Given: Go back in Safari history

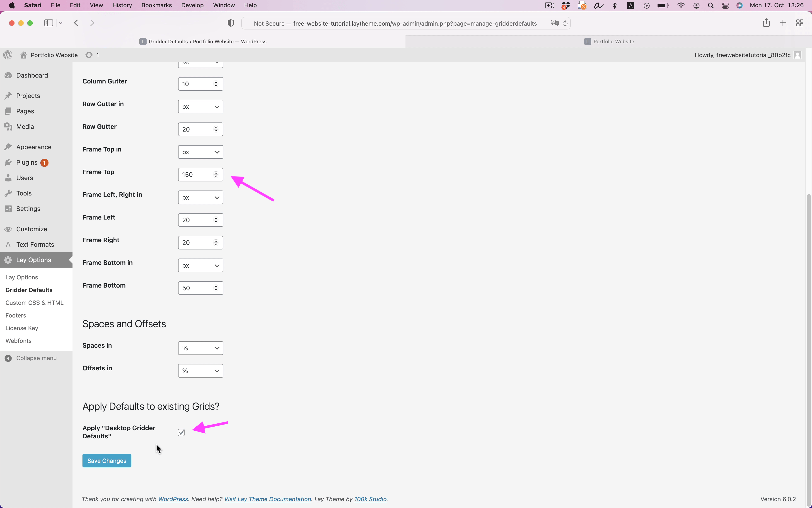Looking at the screenshot, I should [x=76, y=23].
